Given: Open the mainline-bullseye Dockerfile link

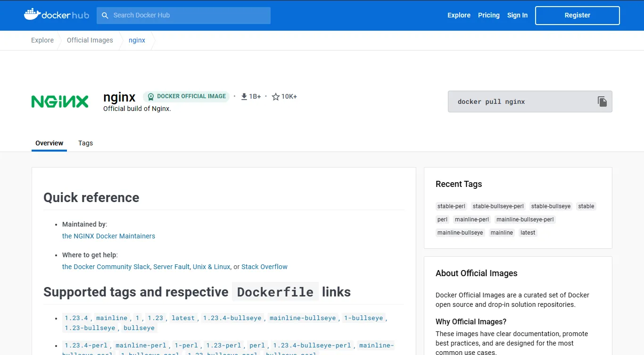Looking at the screenshot, I should [303, 318].
